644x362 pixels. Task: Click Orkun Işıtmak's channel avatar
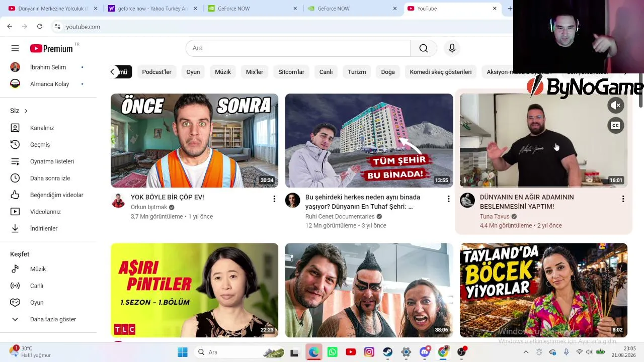[x=118, y=201]
